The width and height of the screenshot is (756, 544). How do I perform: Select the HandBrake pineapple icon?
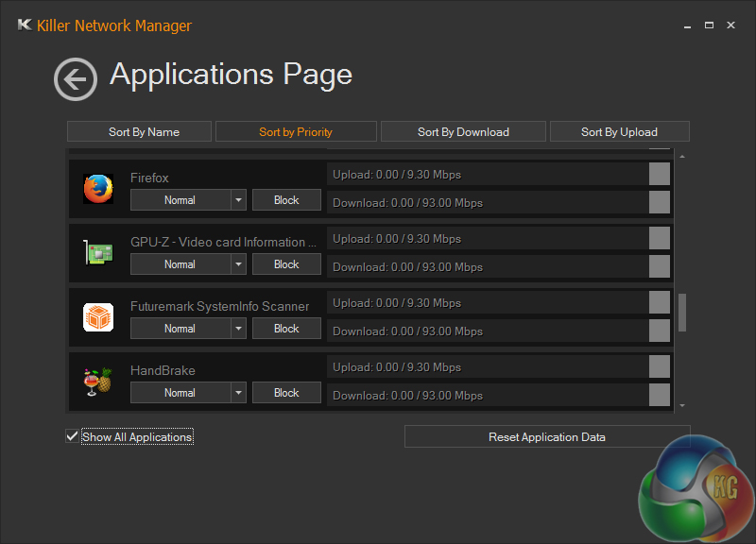[98, 382]
